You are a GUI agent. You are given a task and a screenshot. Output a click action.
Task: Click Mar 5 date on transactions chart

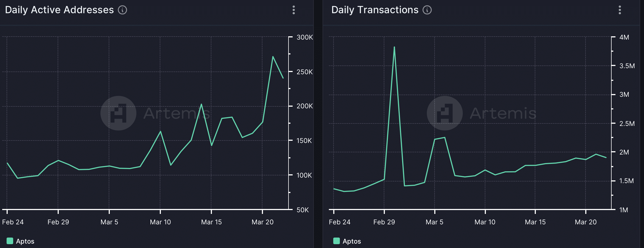coord(435,222)
